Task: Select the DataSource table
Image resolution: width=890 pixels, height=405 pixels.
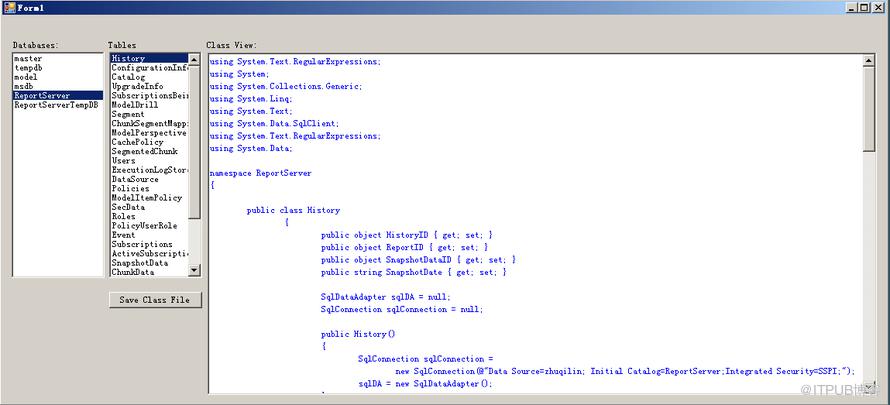Action: click(x=149, y=179)
